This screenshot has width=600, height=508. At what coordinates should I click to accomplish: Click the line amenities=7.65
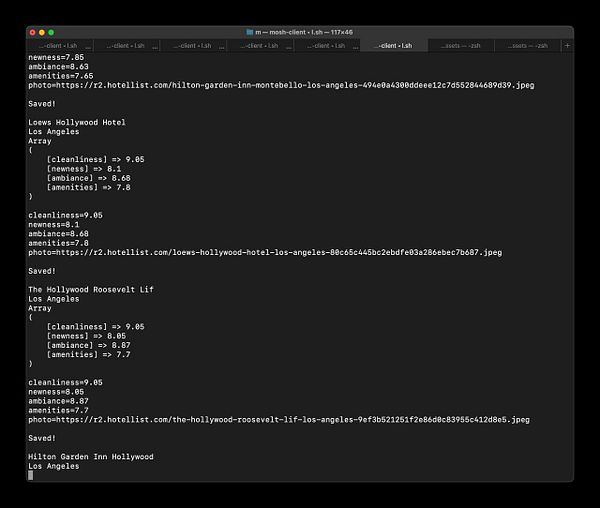tap(60, 76)
